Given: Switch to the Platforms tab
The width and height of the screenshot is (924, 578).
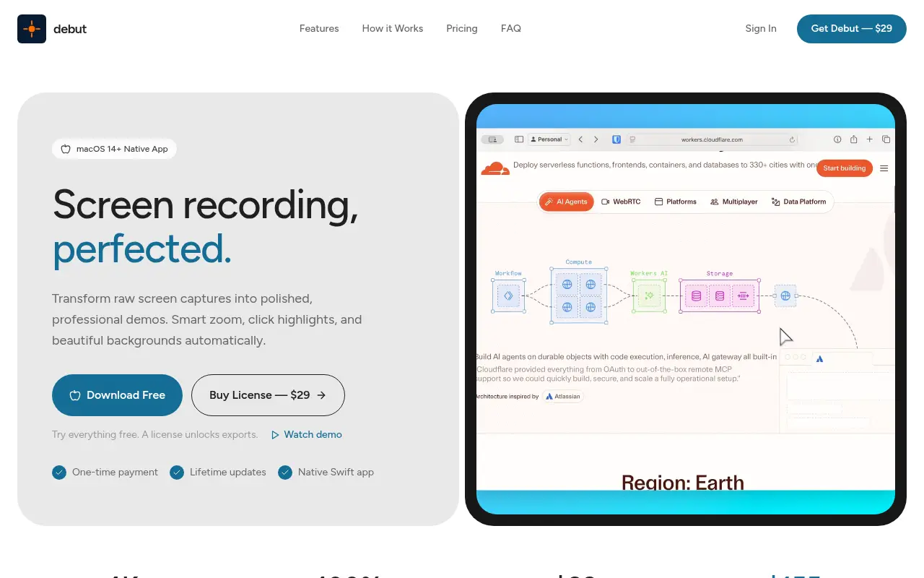Looking at the screenshot, I should pos(676,202).
